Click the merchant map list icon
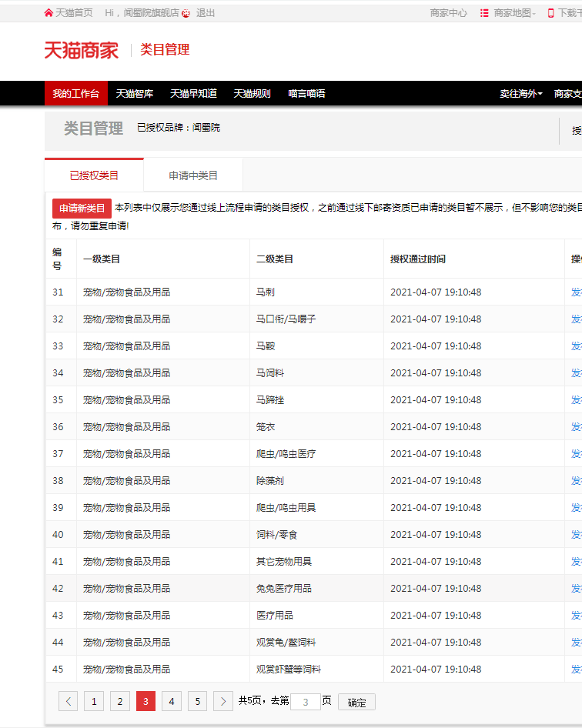582x728 pixels. tap(484, 13)
